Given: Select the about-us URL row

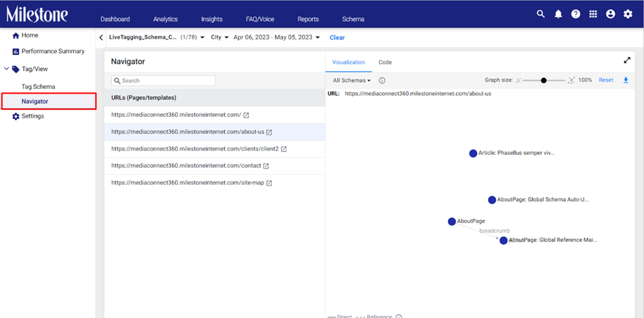Looking at the screenshot, I should click(215, 132).
